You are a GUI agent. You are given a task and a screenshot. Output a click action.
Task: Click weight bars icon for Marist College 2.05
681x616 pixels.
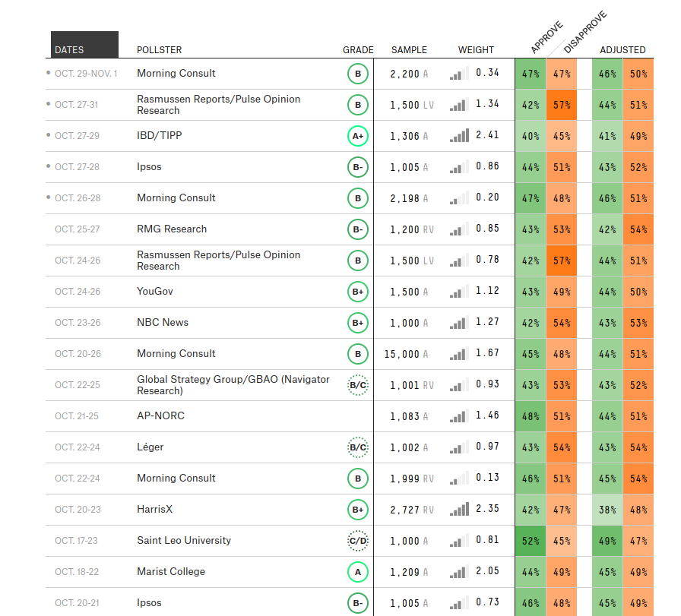(x=460, y=571)
